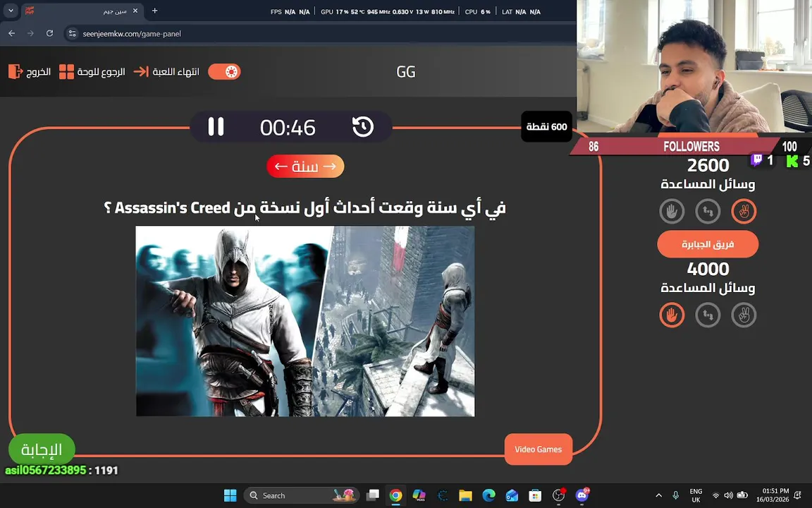Screen dimensions: 812x508
Task: Switch the ENG UK input language
Action: click(696, 495)
